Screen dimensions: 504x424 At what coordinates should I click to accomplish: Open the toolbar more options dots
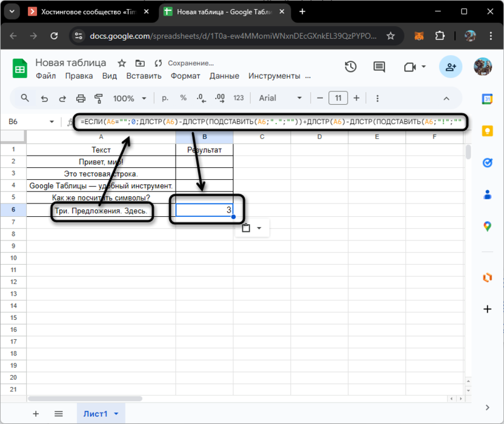[x=377, y=98]
